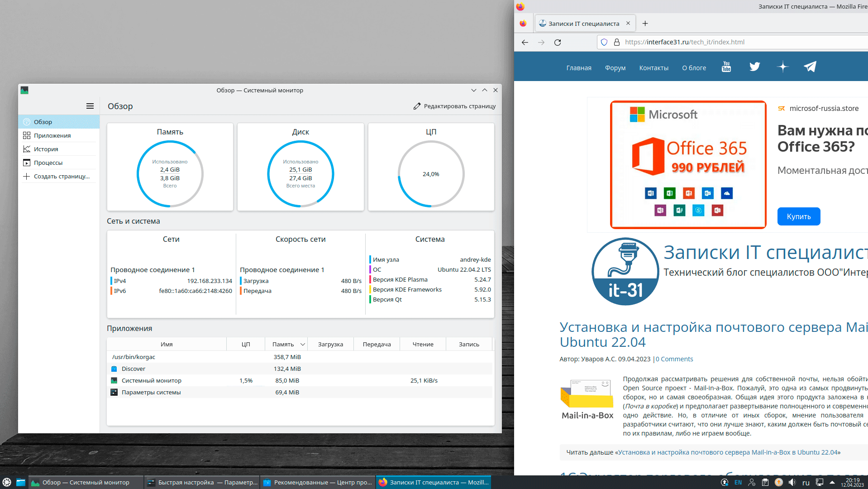Switch the ru keyboard layout indicator
The image size is (868, 489).
[x=806, y=482]
